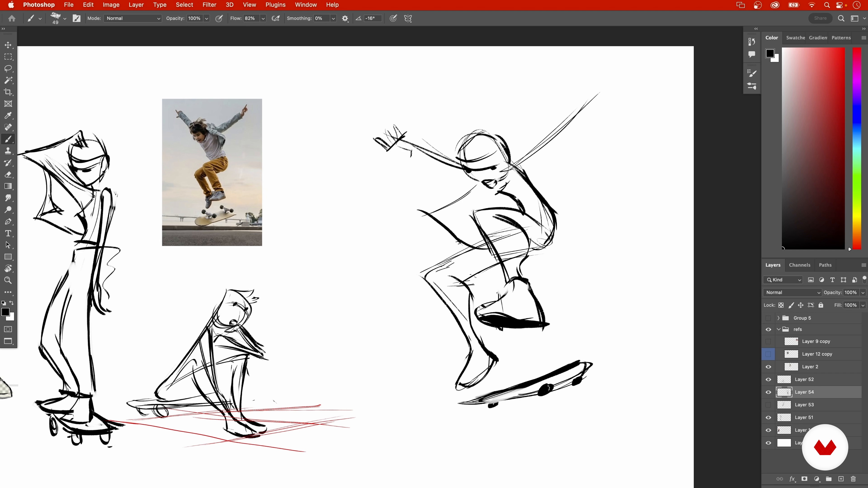The height and width of the screenshot is (488, 868).
Task: Select the Rectangular Marquee tool
Action: point(8,56)
